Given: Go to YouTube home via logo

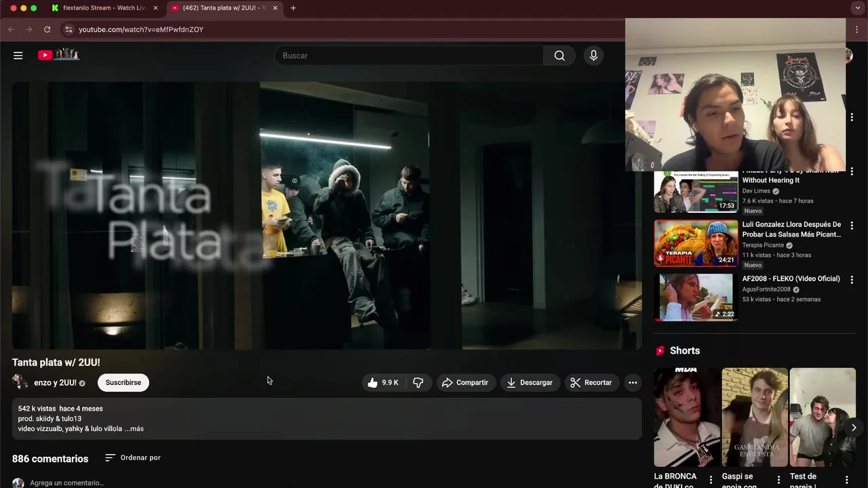Looking at the screenshot, I should tap(58, 55).
